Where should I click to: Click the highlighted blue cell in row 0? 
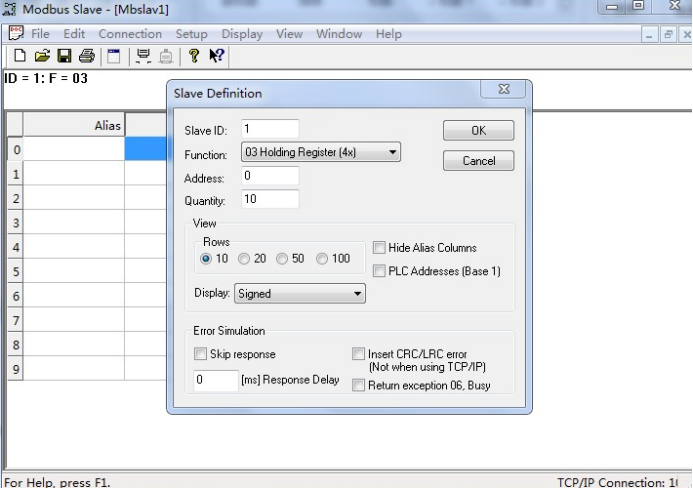tap(146, 149)
